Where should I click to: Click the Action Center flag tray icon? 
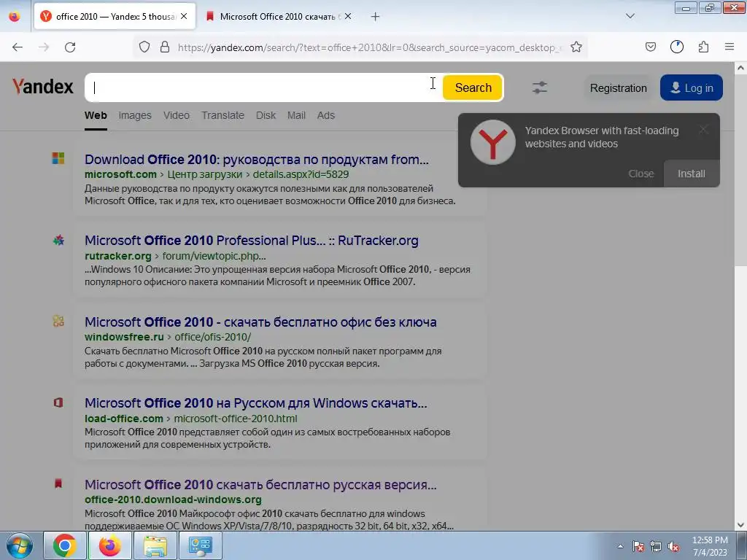638,546
